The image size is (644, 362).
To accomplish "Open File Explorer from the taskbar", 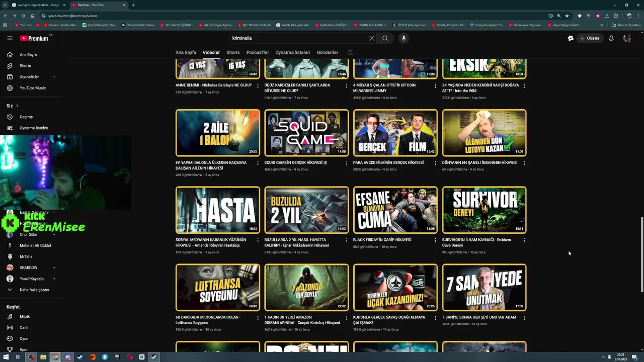I will coord(43,357).
